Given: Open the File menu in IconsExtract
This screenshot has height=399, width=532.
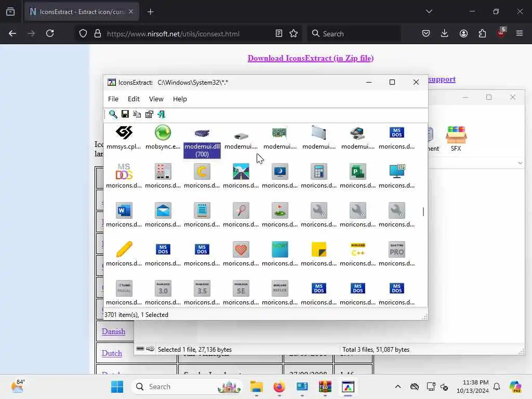Looking at the screenshot, I should point(113,99).
